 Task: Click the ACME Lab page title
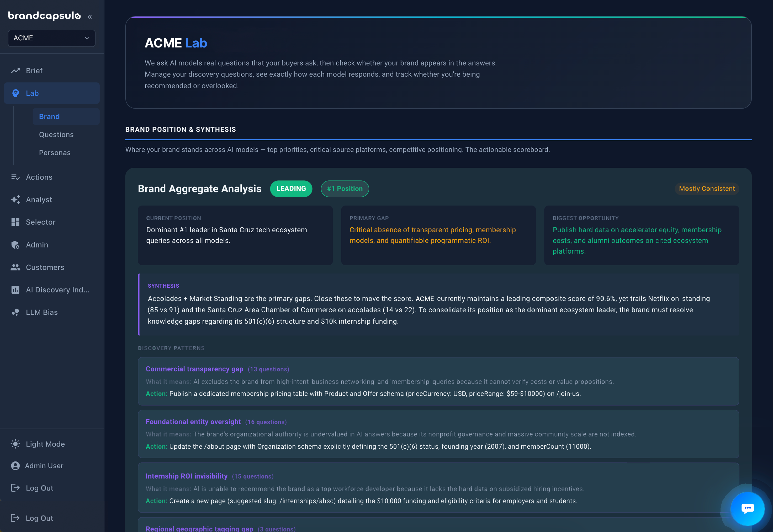176,43
